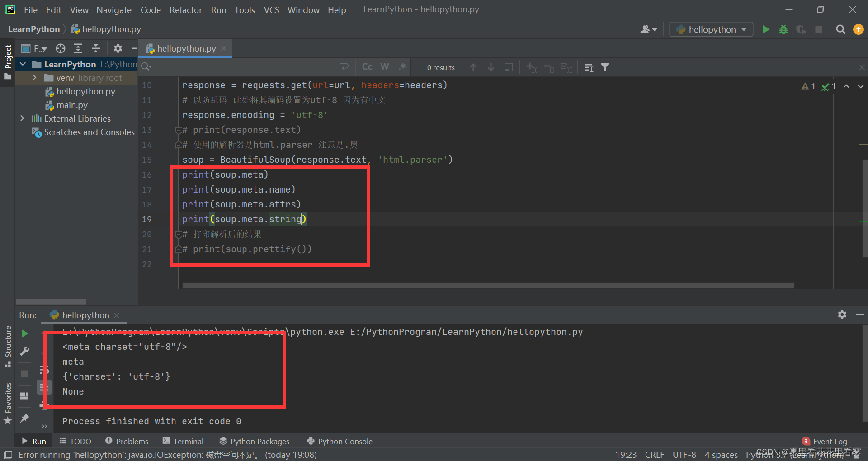Toggle Regex option in find bar
868x461 pixels.
tap(402, 67)
